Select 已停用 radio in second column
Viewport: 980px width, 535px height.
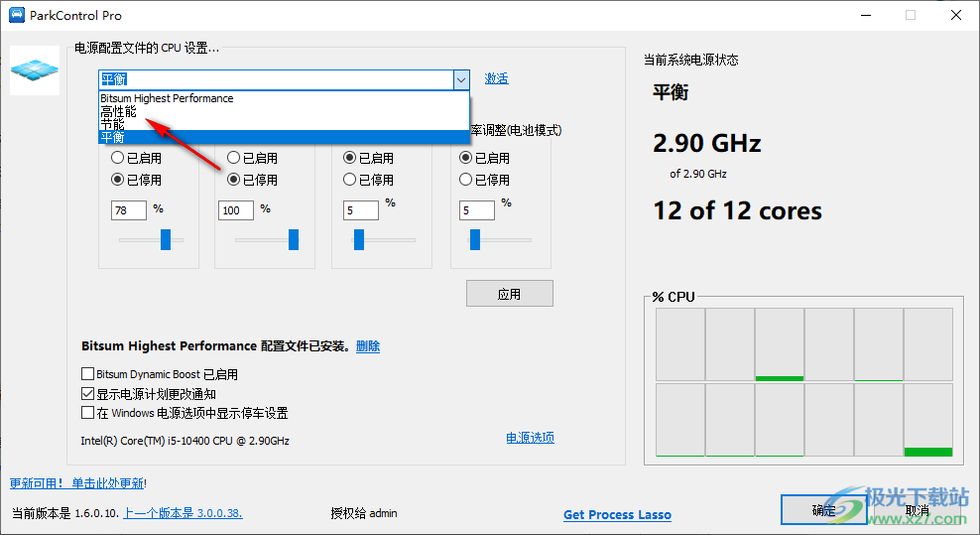click(x=234, y=180)
